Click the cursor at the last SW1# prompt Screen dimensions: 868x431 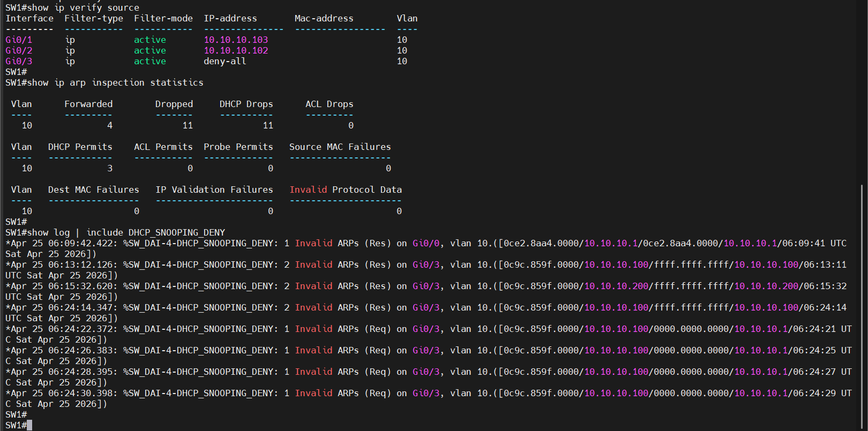29,425
